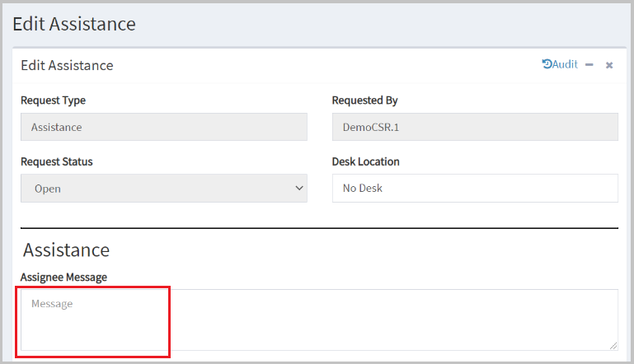Click the Request Type label
Image resolution: width=634 pixels, height=364 pixels.
coord(53,100)
